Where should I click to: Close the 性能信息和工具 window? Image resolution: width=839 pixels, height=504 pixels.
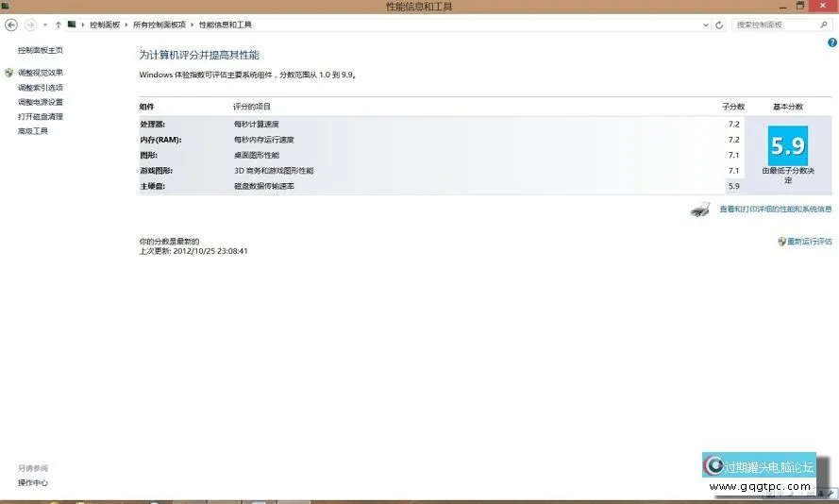click(x=824, y=6)
